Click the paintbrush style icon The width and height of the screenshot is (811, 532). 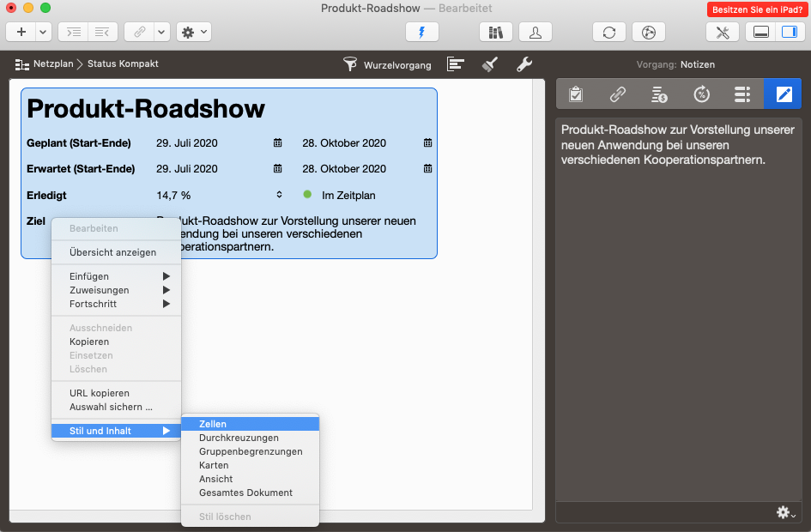pyautogui.click(x=490, y=64)
